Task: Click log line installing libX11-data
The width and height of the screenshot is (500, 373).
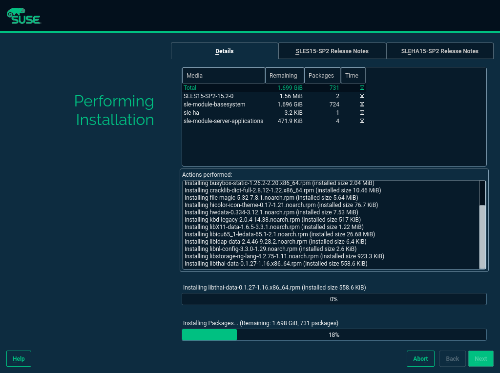Action: (274, 227)
